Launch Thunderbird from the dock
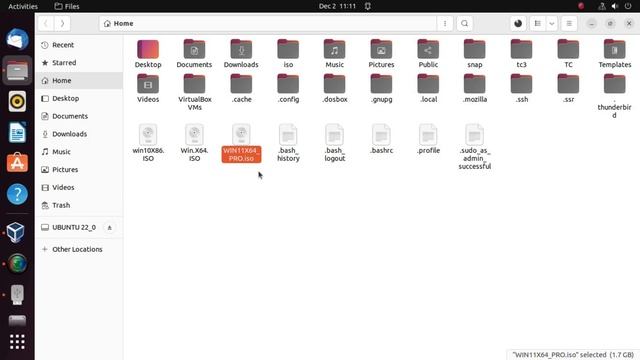This screenshot has width=640, height=360. [17, 39]
